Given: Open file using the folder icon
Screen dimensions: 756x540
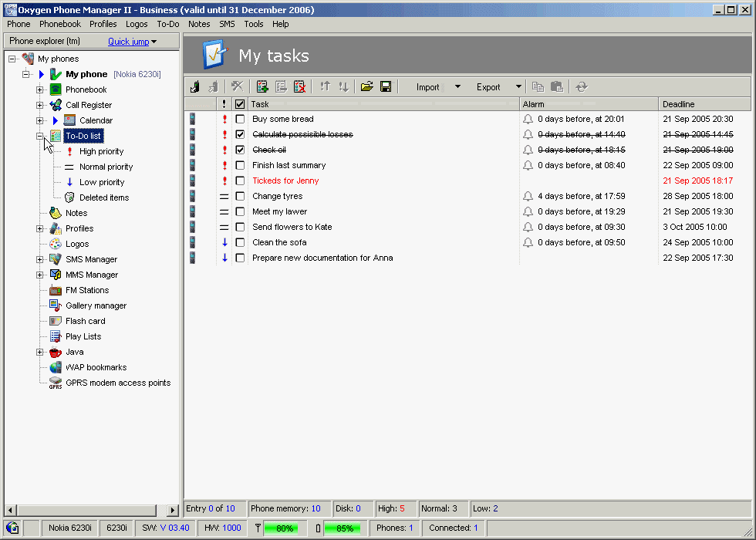Looking at the screenshot, I should click(367, 86).
